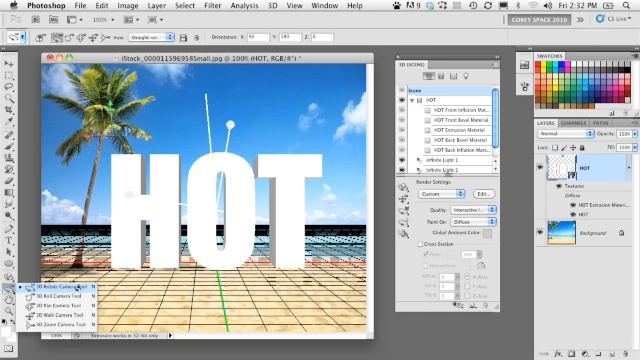
Task: Select the Lasso tool
Action: [x=9, y=87]
